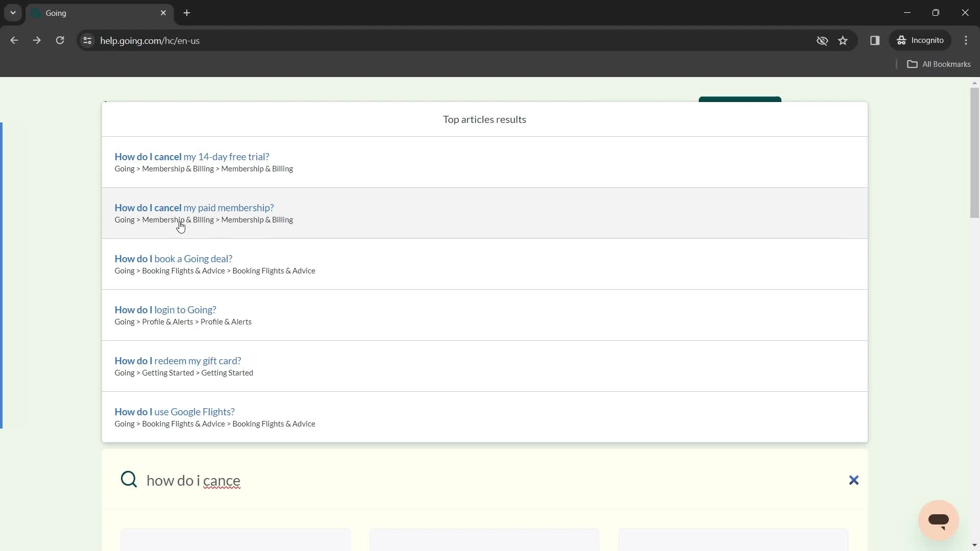Click breadcrumb text under the login result
This screenshot has width=980, height=551.
183,322
